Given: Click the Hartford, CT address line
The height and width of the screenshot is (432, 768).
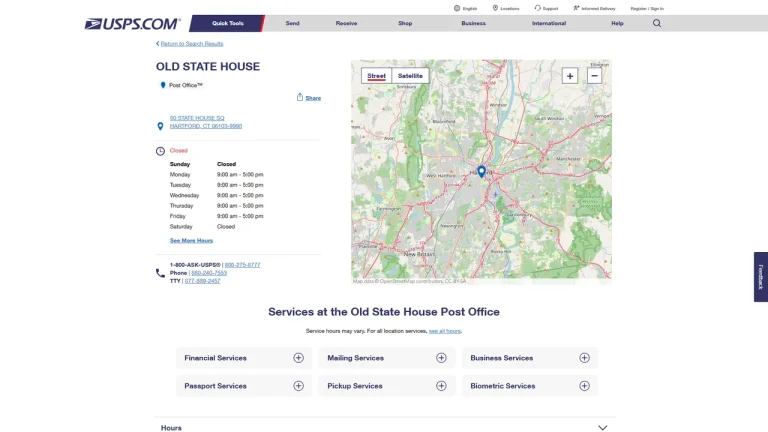Looking at the screenshot, I should 206,126.
